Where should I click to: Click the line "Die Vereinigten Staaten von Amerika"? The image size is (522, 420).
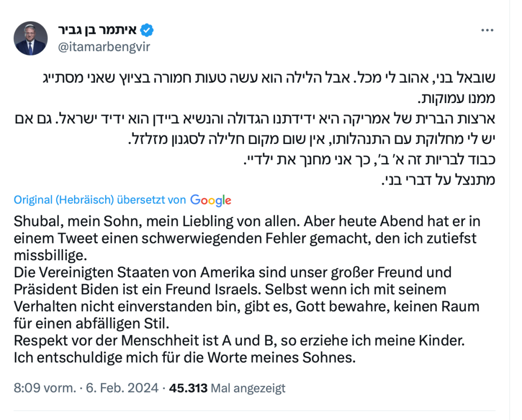click(x=233, y=272)
